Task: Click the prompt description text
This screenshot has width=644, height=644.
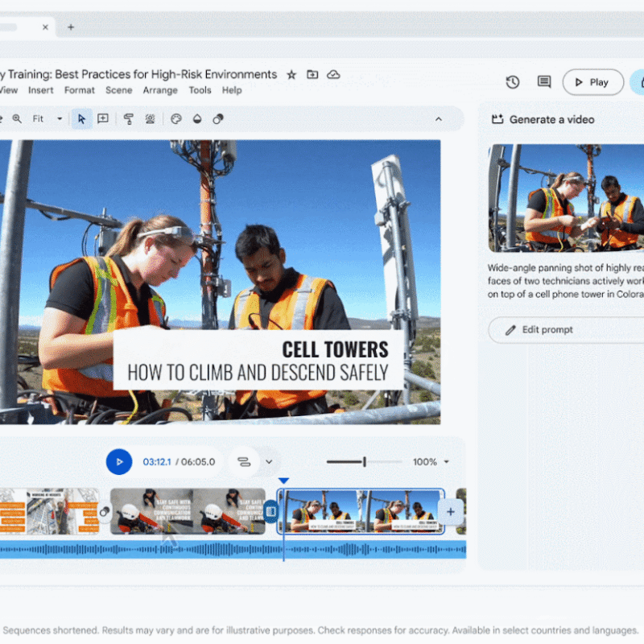Action: [x=566, y=281]
